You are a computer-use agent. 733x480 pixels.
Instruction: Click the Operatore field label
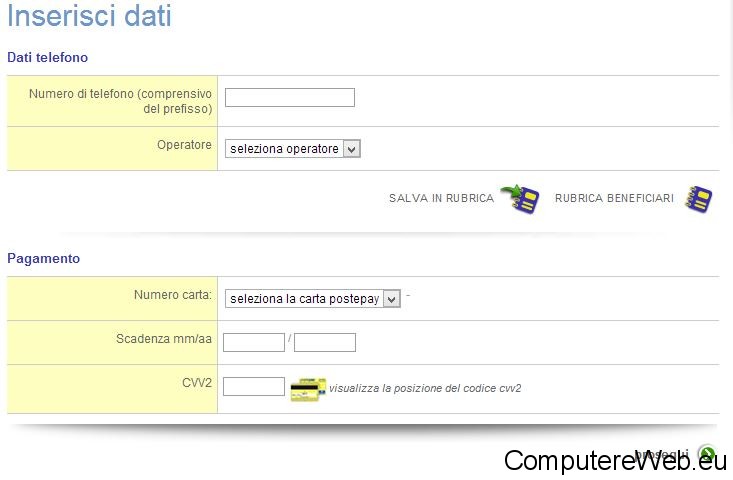tap(184, 145)
